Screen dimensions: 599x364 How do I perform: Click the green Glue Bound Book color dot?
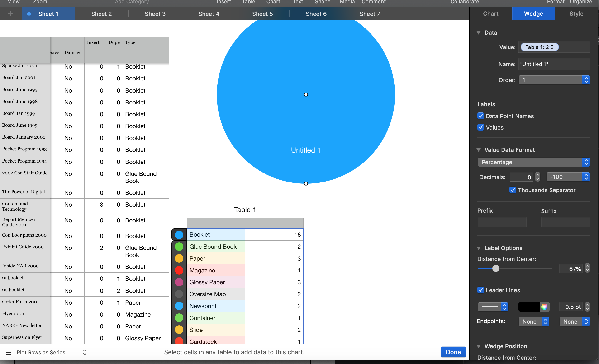coord(179,247)
